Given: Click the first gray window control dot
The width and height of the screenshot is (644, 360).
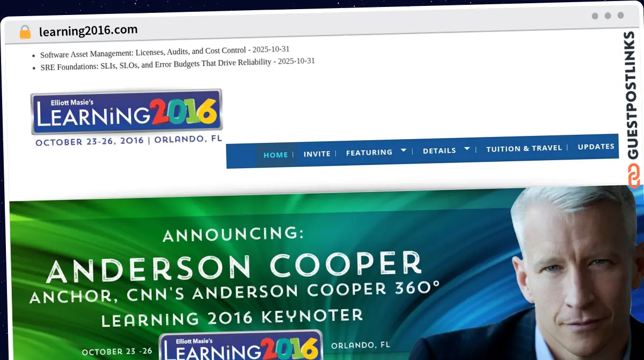Looking at the screenshot, I should point(595,16).
